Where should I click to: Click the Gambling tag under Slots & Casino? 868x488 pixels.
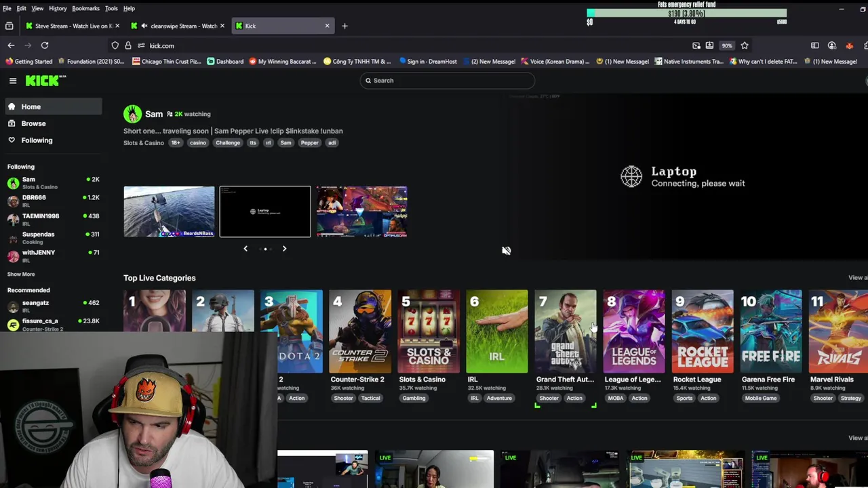414,399
